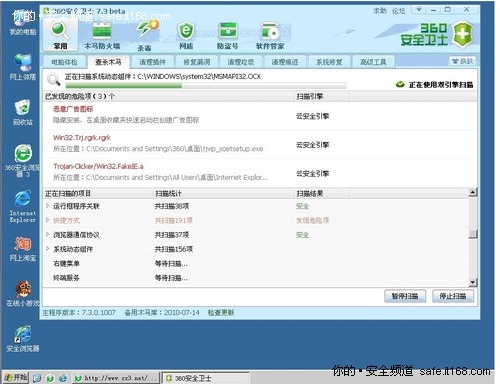Image resolution: width=500 pixels, height=384 pixels.
Task: Switch to 查杀木马 tab
Action: pos(108,62)
